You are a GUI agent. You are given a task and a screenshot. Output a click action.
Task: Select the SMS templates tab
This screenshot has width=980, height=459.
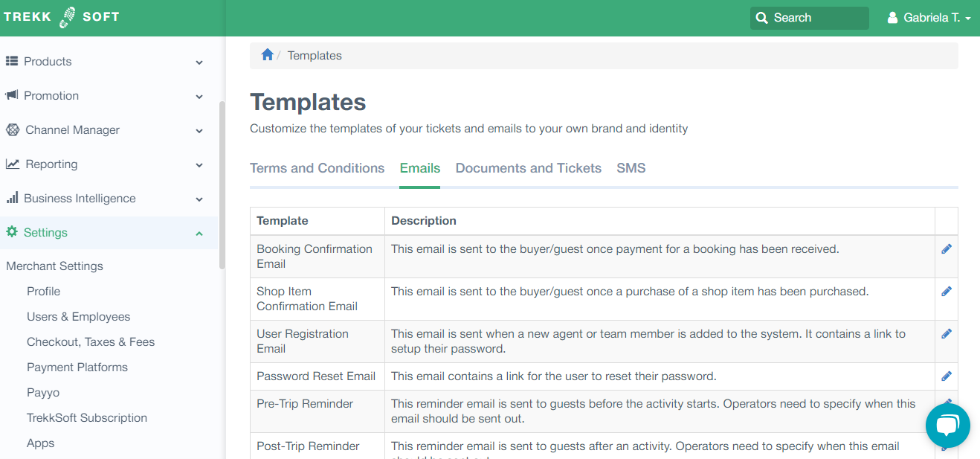[631, 168]
